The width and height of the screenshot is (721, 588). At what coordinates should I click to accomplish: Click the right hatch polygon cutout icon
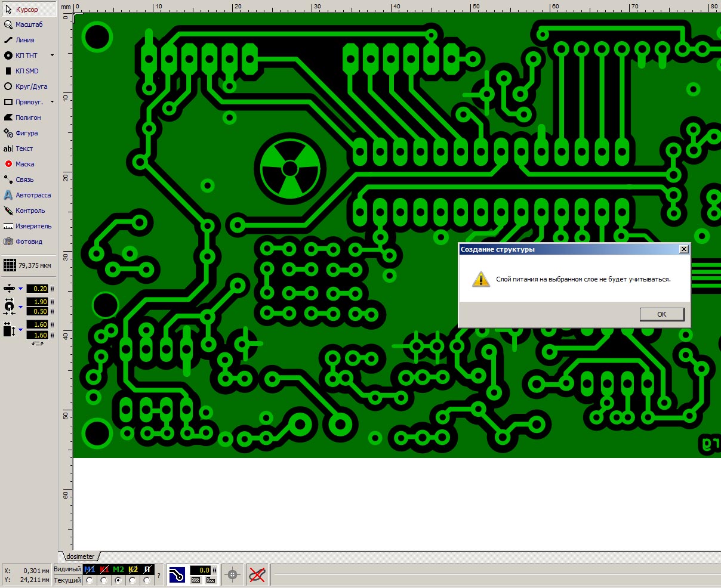[x=210, y=580]
